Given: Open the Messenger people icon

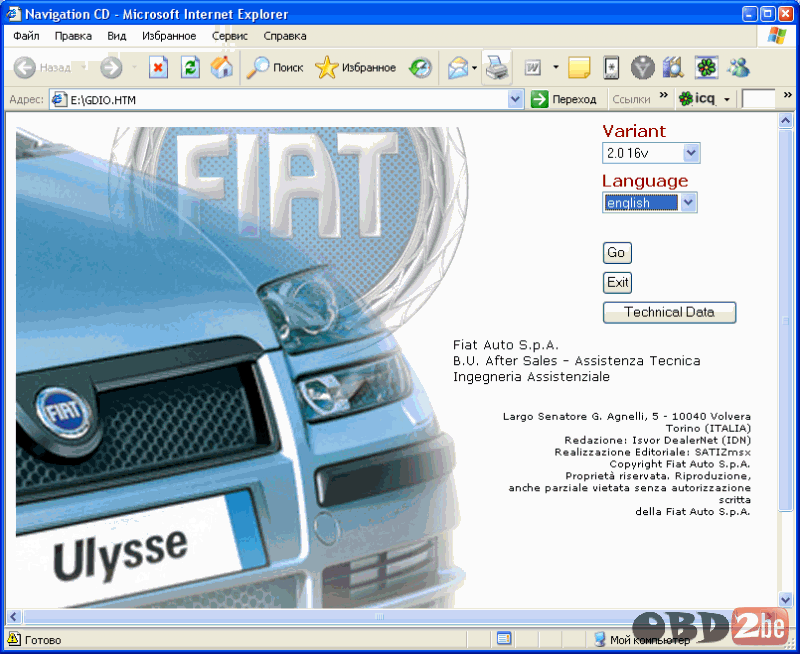Looking at the screenshot, I should 739,68.
